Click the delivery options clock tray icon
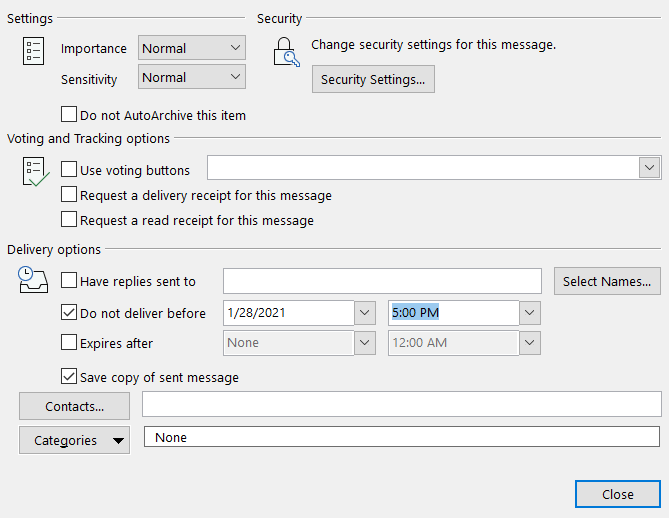The width and height of the screenshot is (669, 518). 33,281
